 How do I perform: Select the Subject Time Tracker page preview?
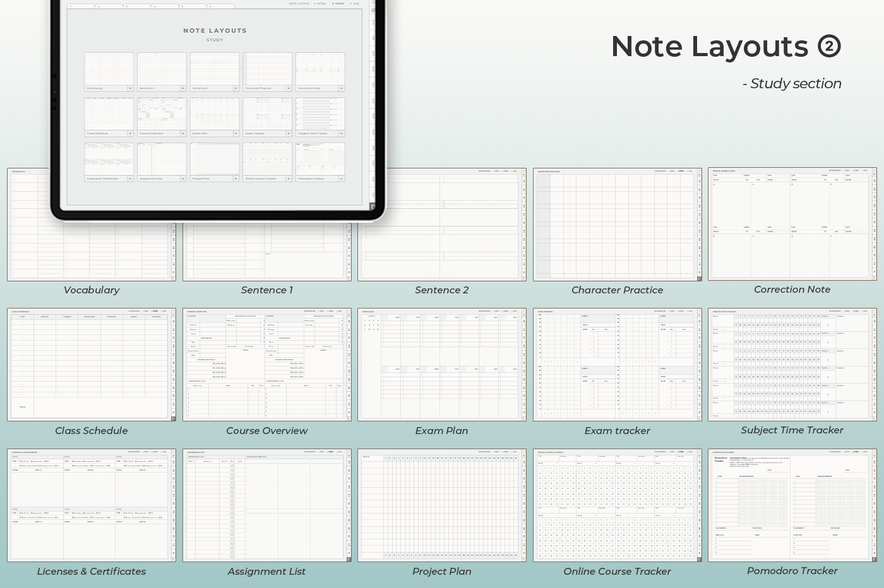click(x=792, y=364)
